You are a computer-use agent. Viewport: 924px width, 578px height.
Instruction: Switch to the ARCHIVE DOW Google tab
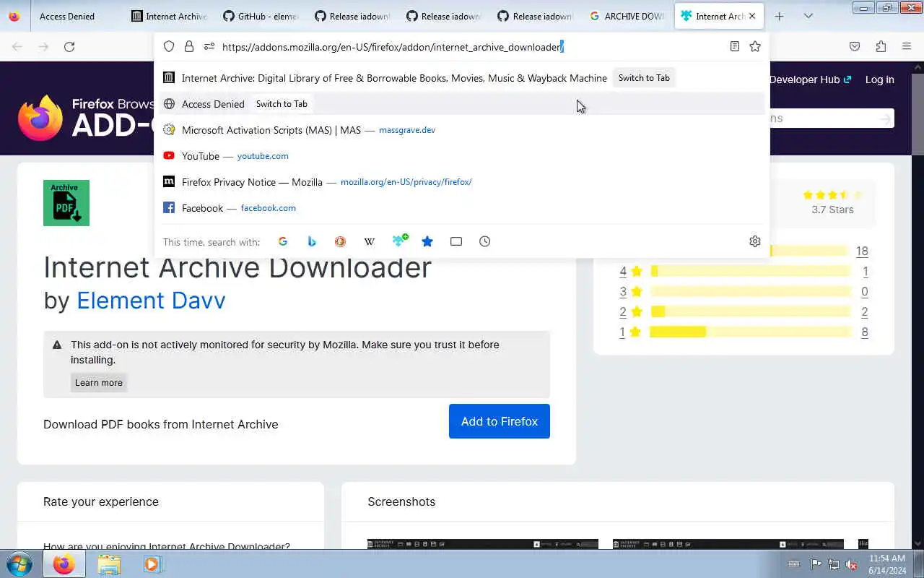tap(627, 16)
